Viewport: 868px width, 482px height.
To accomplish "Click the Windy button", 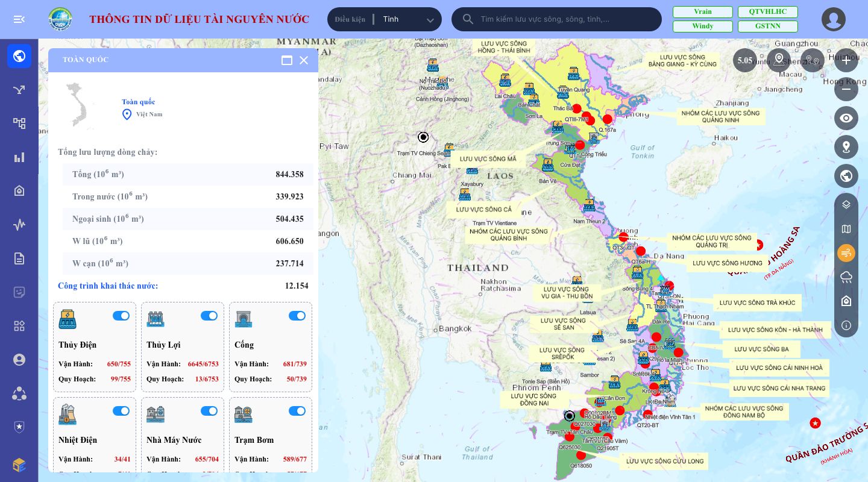I will (x=703, y=27).
